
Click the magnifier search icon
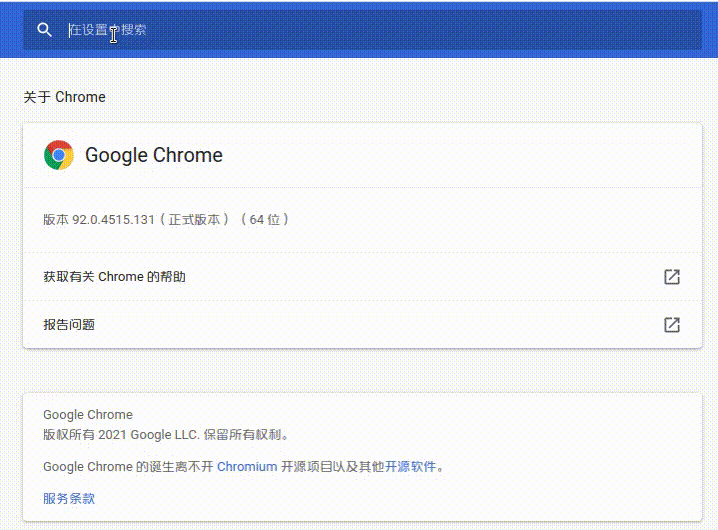(44, 30)
